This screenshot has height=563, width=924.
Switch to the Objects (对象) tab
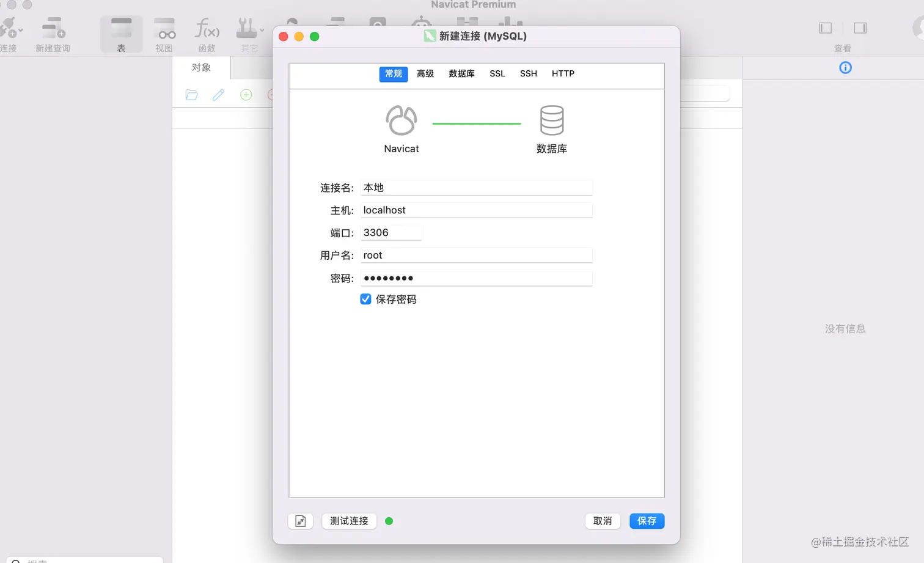coord(201,67)
